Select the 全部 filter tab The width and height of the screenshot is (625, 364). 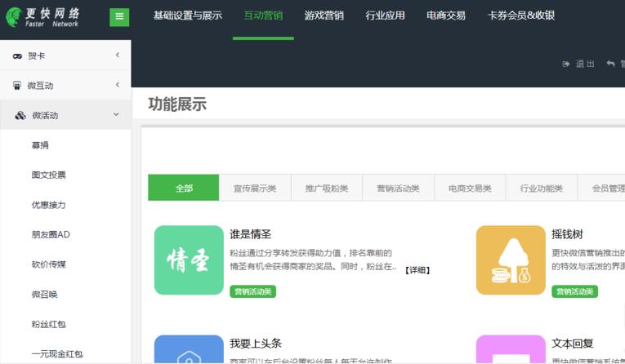(x=184, y=188)
